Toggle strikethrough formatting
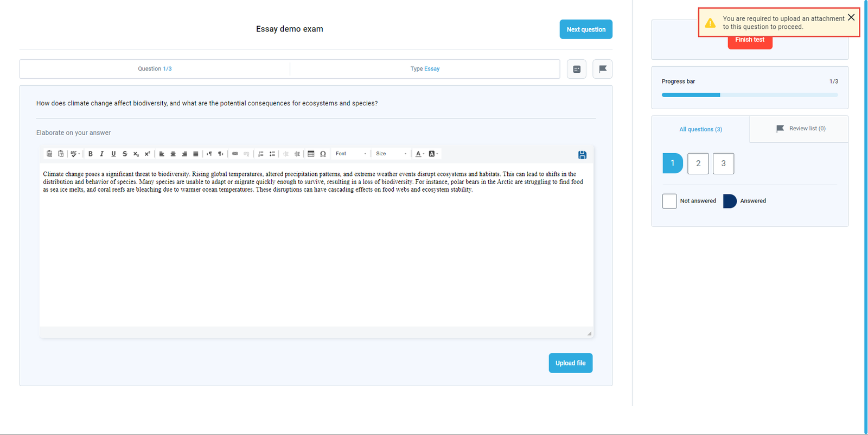Screen dimensions: 868x435 pos(125,154)
